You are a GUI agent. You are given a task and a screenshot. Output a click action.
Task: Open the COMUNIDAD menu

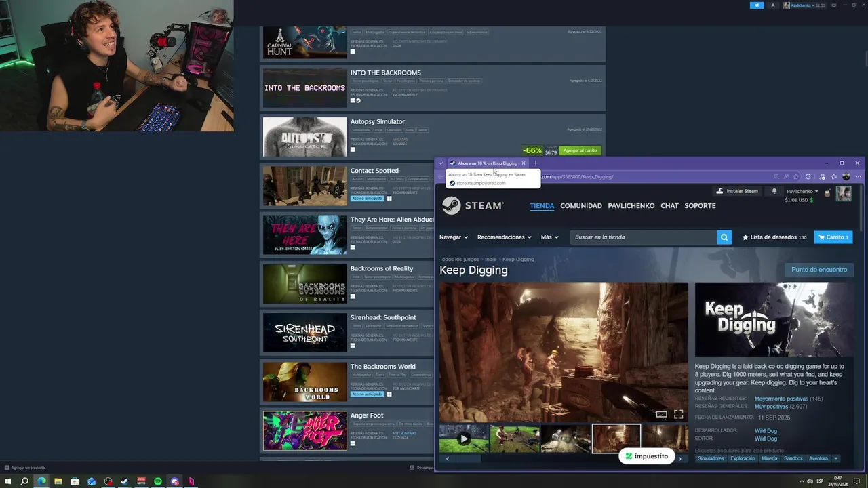coord(581,205)
